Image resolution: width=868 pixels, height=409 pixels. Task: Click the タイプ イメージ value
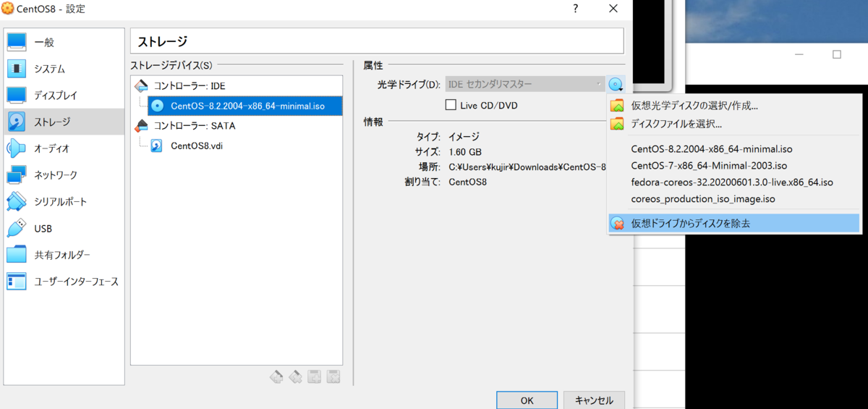464,137
